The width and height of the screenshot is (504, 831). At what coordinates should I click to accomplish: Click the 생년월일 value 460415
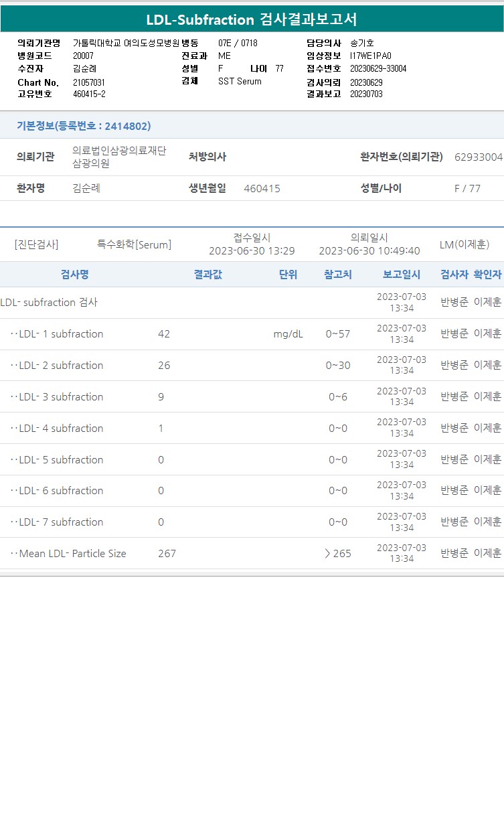click(262, 189)
